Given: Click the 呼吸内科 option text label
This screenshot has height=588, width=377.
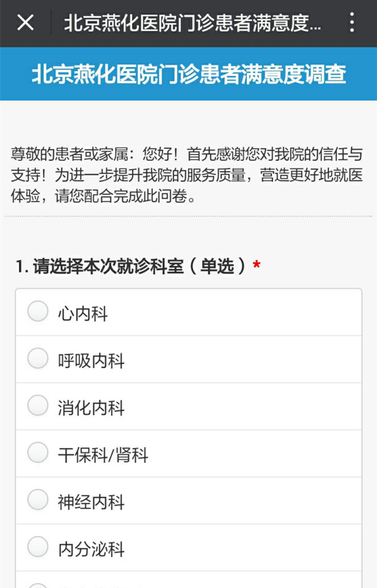Looking at the screenshot, I should [91, 361].
